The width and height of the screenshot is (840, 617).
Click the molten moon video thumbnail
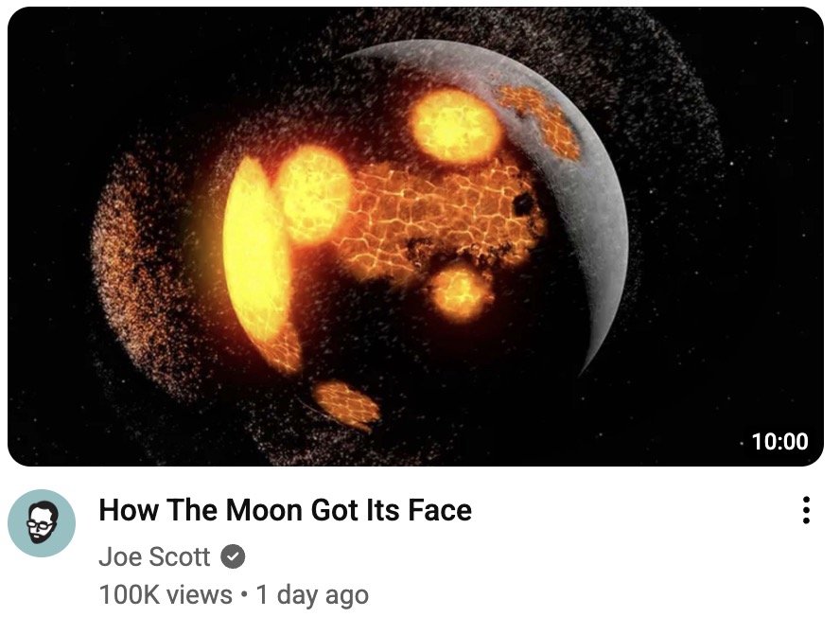click(x=415, y=237)
